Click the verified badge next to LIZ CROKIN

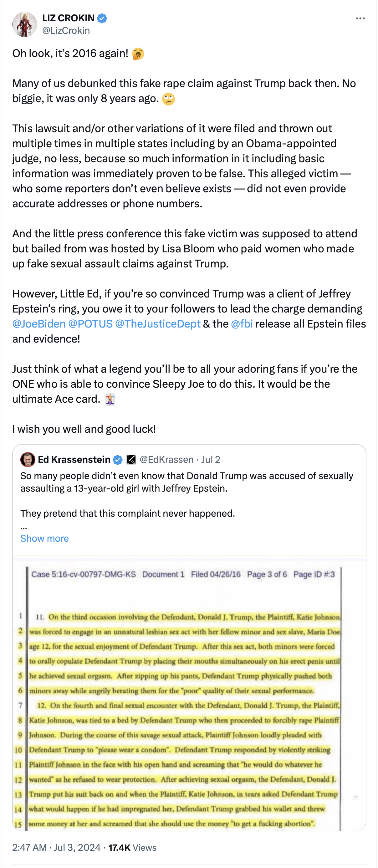point(102,18)
